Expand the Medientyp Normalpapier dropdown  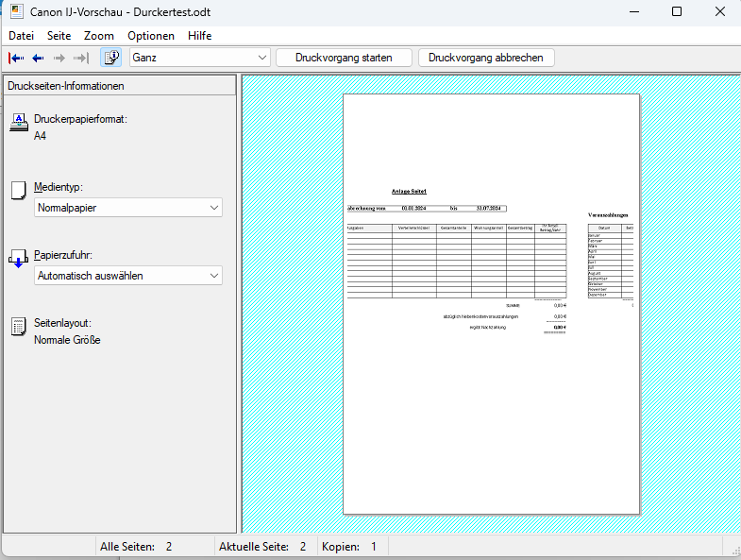pyautogui.click(x=128, y=208)
